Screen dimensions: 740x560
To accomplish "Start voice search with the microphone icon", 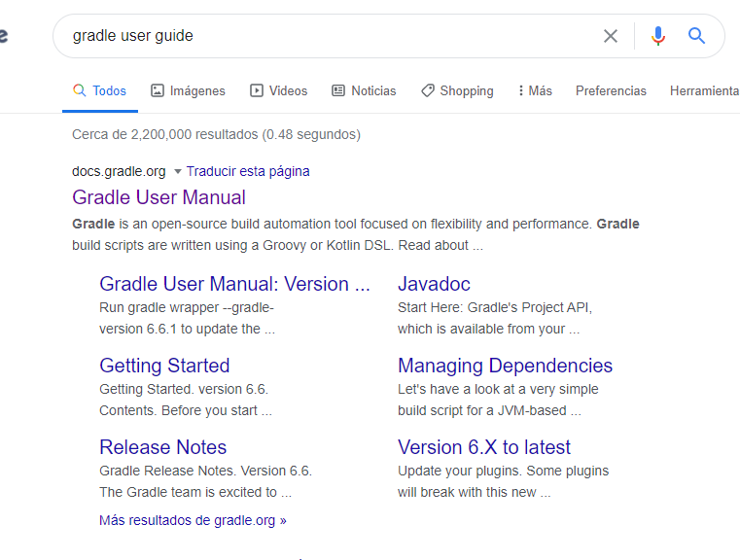I will [658, 36].
